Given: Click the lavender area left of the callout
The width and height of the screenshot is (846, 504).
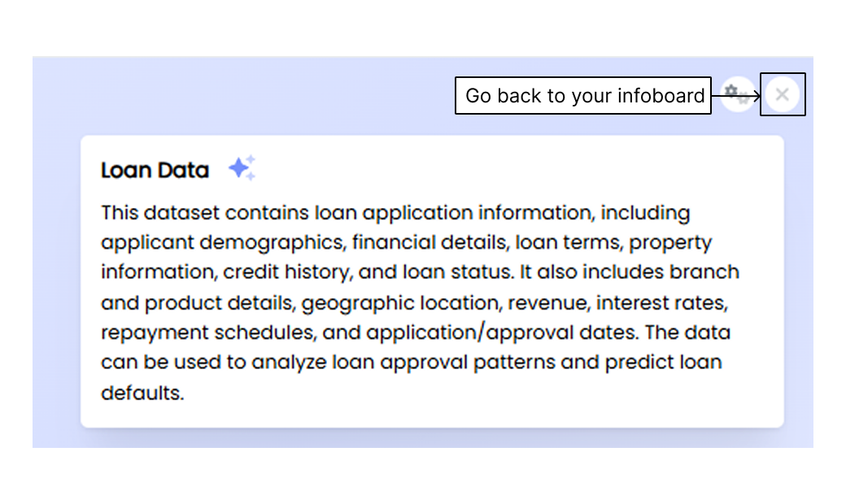Looking at the screenshot, I should tap(242, 95).
